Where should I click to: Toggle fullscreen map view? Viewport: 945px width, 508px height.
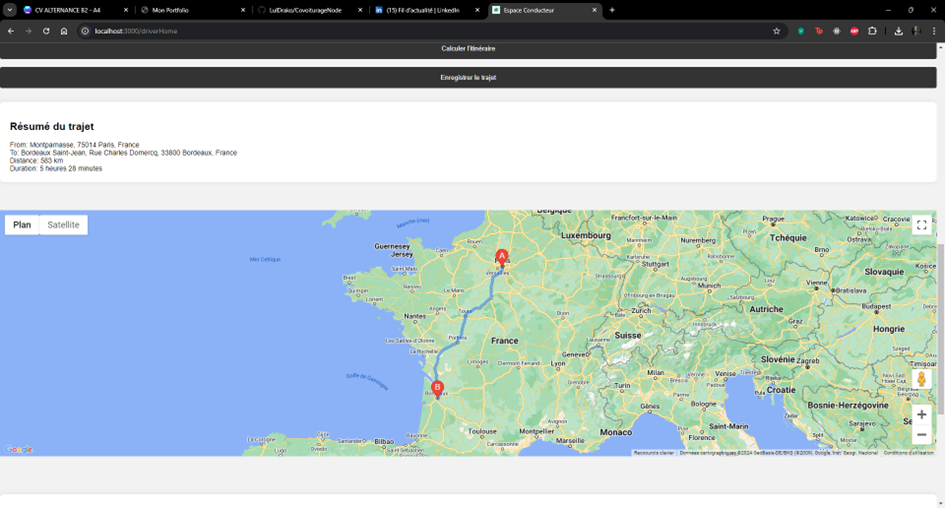point(921,225)
